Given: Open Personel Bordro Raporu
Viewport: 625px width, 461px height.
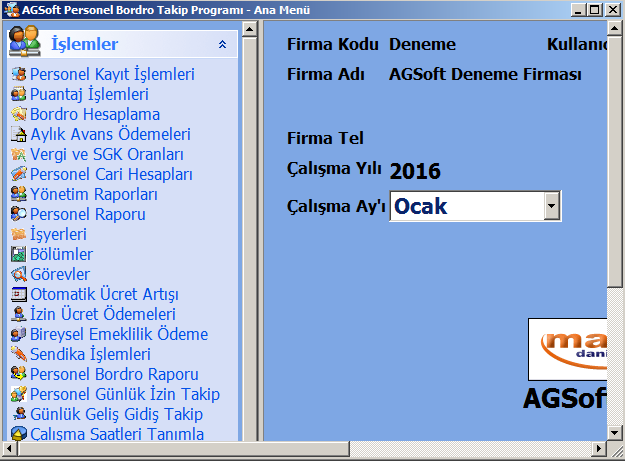Looking at the screenshot, I should 114,374.
